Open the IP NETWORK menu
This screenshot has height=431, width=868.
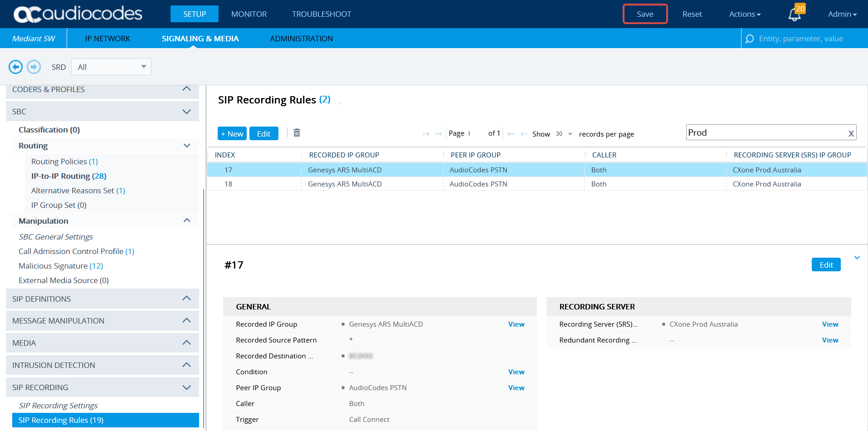[x=107, y=39]
